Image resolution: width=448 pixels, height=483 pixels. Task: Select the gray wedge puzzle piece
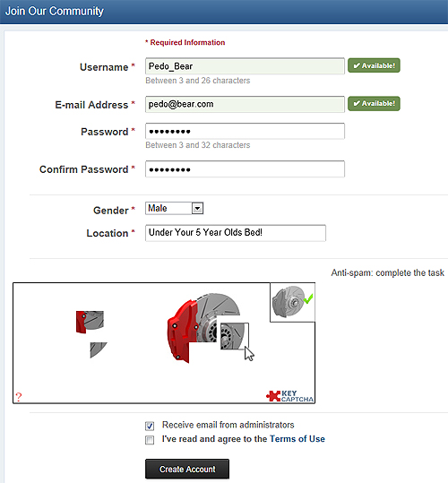point(99,349)
